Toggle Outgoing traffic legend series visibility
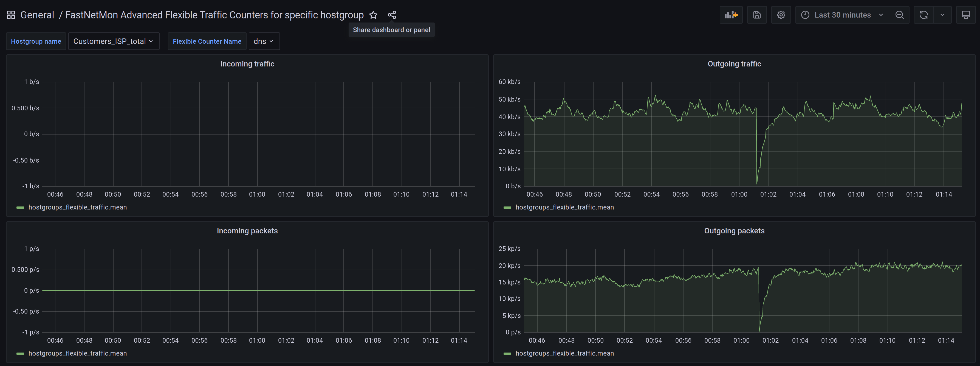 click(x=564, y=207)
